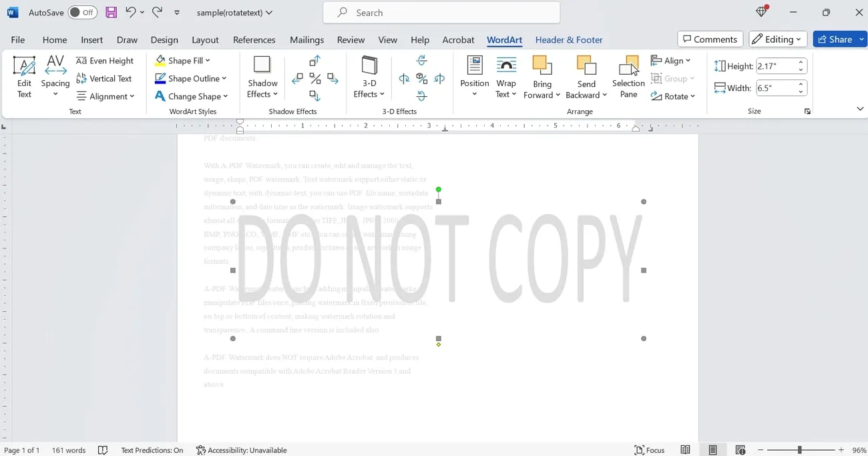Open the Shape Fill dropdown
The height and width of the screenshot is (456, 868).
coord(184,60)
